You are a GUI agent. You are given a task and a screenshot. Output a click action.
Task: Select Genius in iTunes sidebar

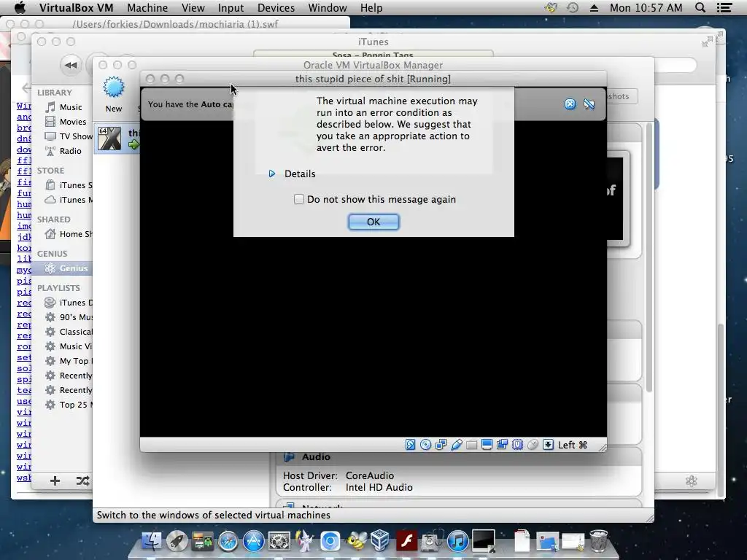pos(63,268)
